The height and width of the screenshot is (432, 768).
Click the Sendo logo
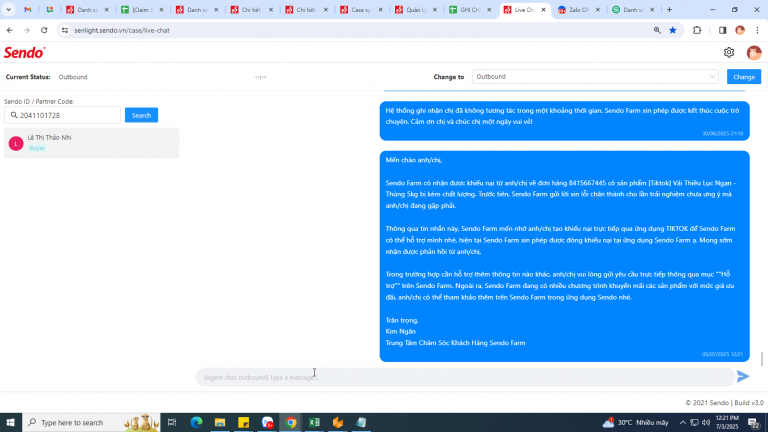point(24,52)
